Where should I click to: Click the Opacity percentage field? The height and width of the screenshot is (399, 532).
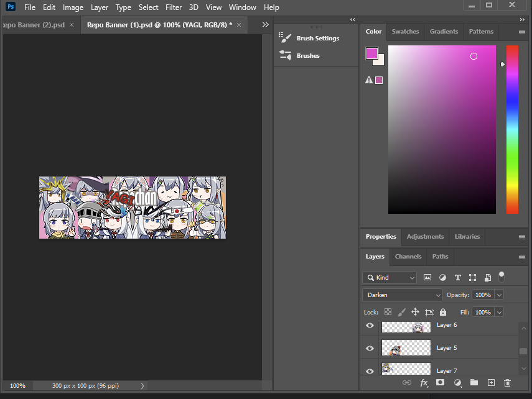(483, 295)
